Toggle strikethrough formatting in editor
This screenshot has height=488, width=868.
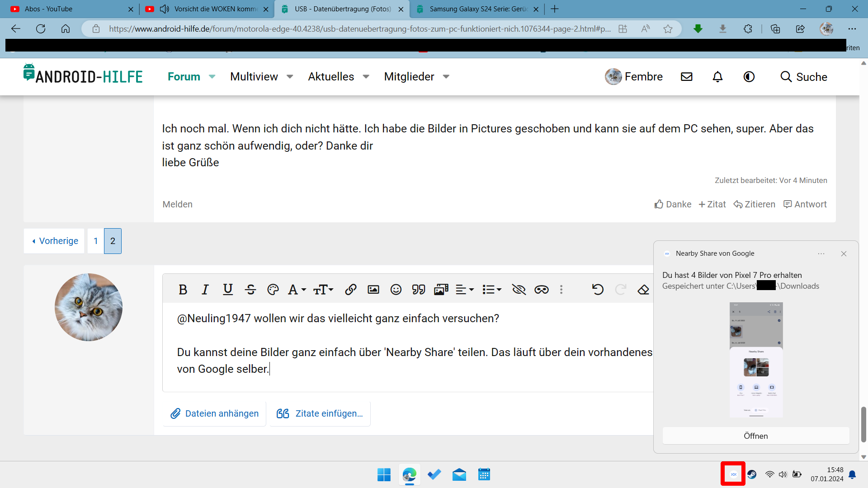pyautogui.click(x=250, y=290)
